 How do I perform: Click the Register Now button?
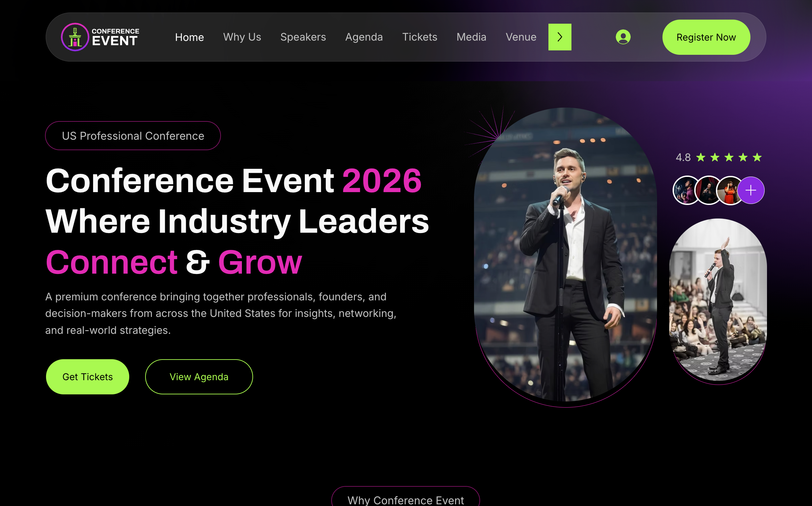coord(706,37)
